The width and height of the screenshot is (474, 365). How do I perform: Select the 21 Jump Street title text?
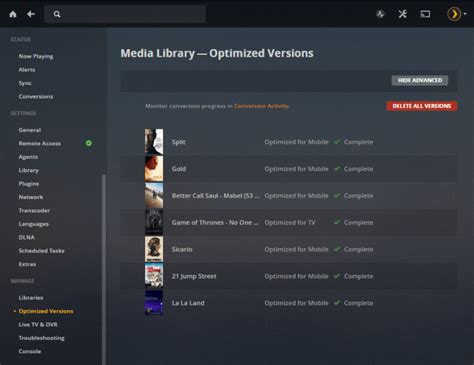tap(194, 276)
